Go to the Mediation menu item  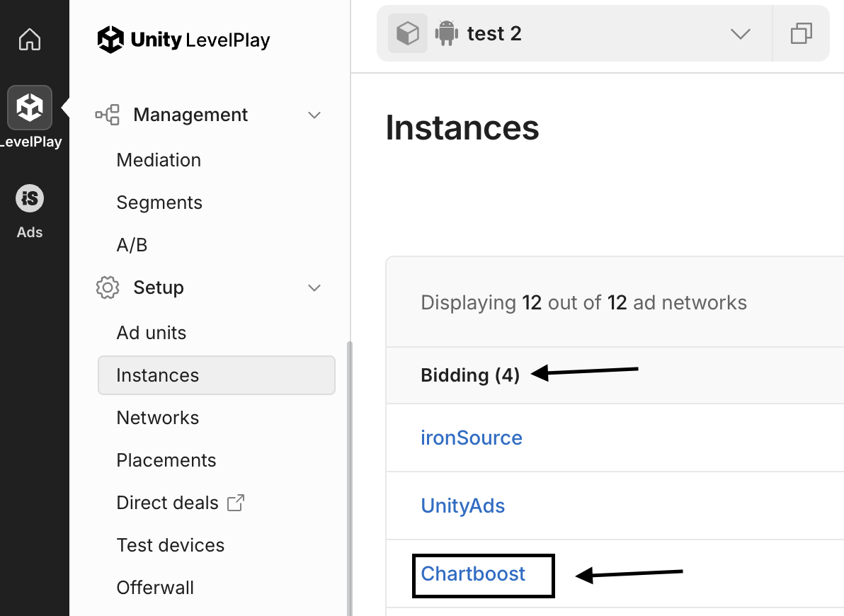159,160
